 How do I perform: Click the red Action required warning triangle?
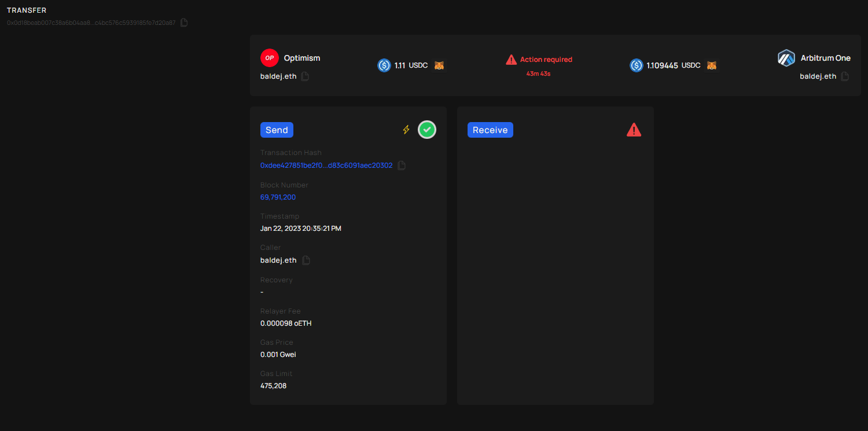(511, 59)
